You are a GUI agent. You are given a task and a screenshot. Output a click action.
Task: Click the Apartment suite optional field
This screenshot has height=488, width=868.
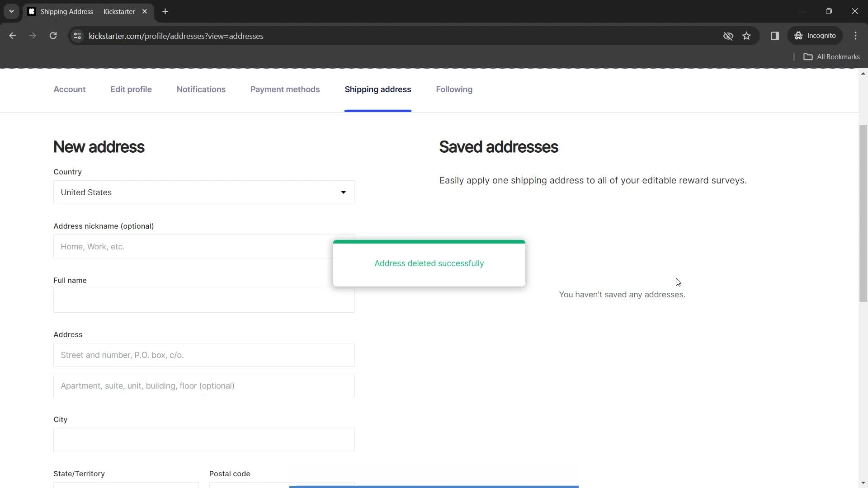coord(204,385)
